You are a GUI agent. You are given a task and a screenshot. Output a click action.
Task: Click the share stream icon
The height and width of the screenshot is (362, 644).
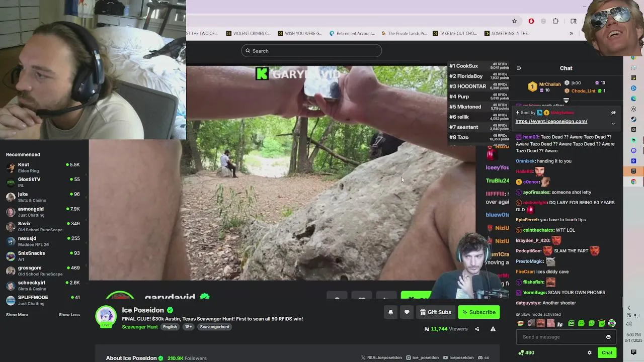[477, 329]
